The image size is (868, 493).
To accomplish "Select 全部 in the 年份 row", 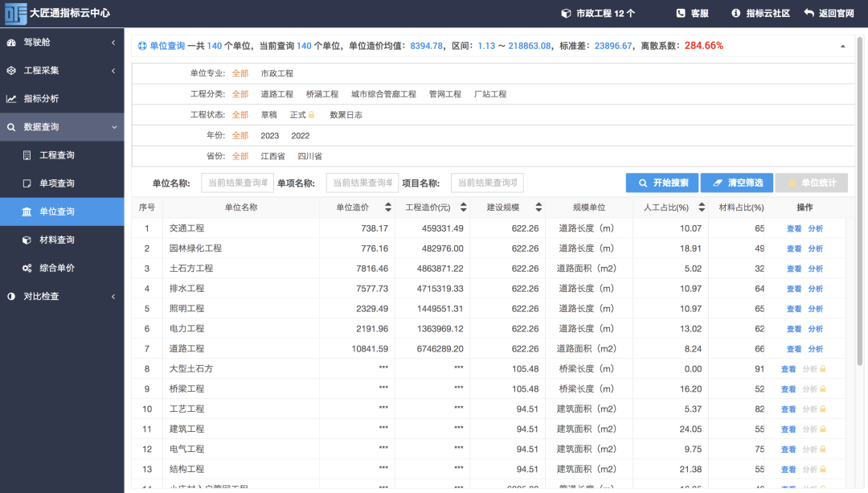I will pos(240,136).
